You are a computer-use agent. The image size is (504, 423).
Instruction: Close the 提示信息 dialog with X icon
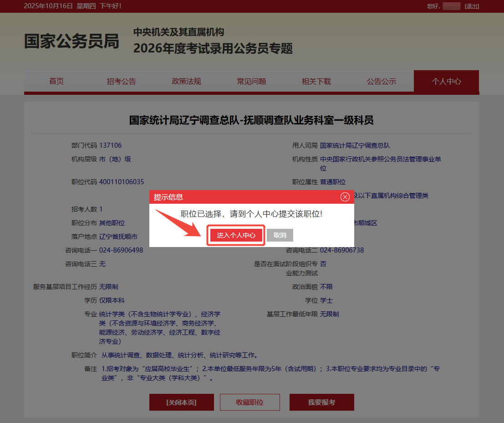point(345,197)
